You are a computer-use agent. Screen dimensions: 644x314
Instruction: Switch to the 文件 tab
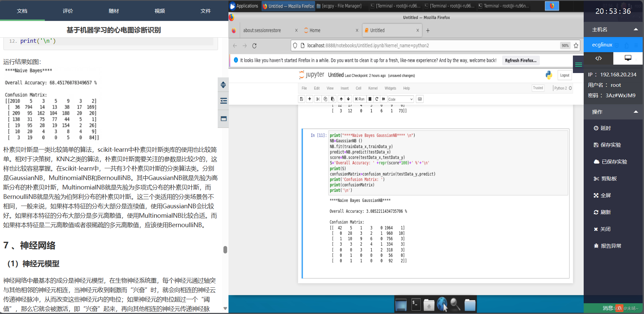[x=206, y=11]
